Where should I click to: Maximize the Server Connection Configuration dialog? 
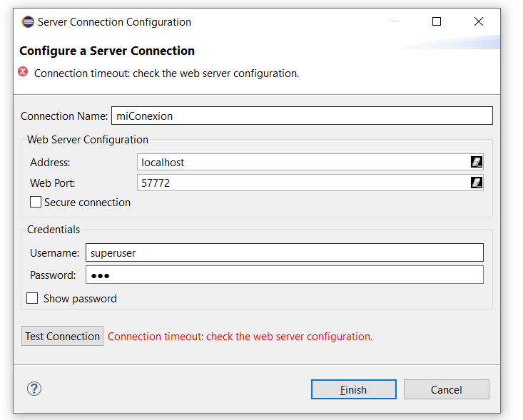[437, 22]
